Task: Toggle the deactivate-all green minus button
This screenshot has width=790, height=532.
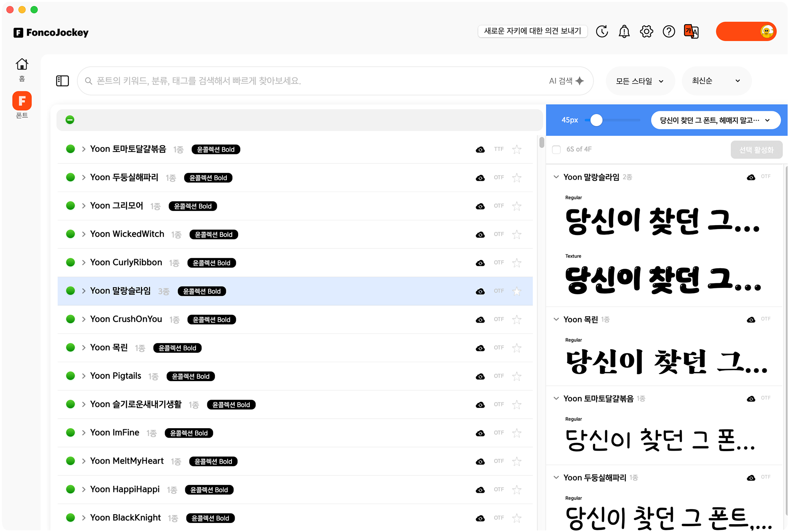Action: (70, 120)
